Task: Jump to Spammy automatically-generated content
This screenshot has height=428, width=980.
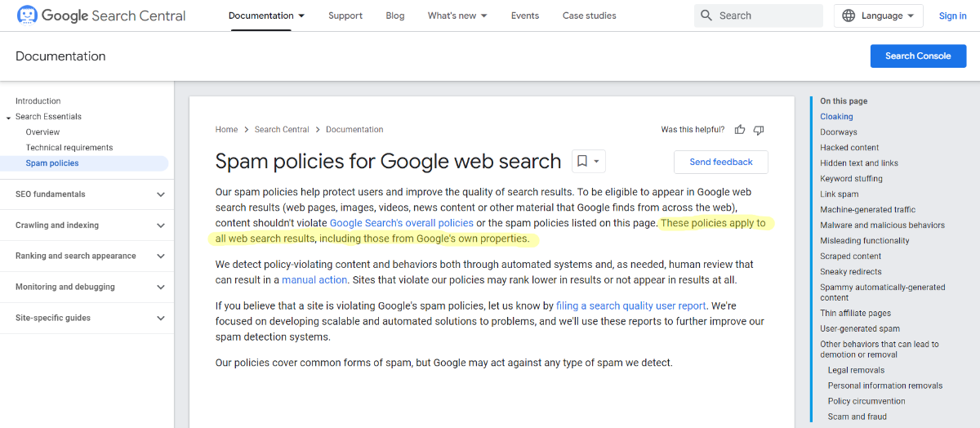Action: pyautogui.click(x=883, y=292)
